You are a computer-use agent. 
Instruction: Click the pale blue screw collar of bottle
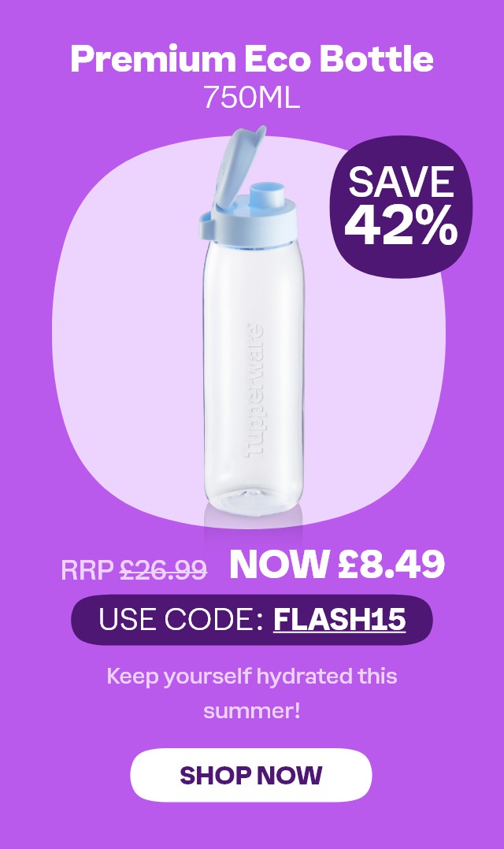pyautogui.click(x=254, y=224)
